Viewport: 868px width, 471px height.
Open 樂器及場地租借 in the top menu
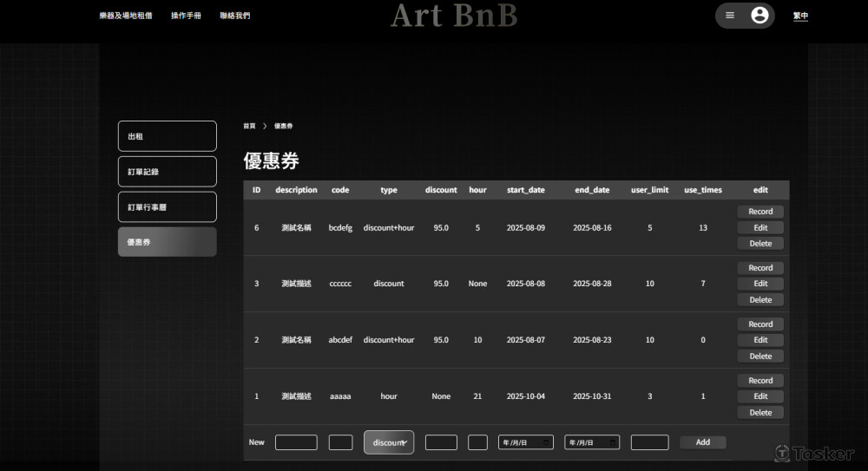pos(125,16)
